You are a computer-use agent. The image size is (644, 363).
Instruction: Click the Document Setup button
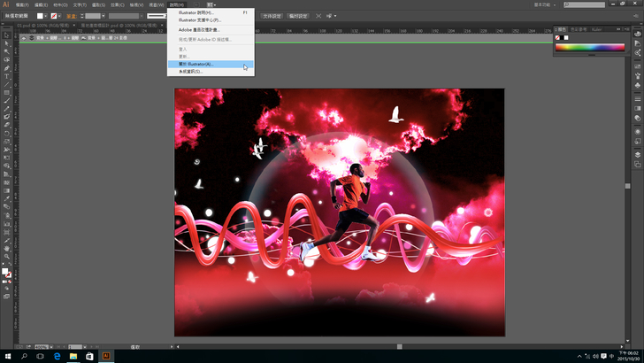click(x=272, y=15)
